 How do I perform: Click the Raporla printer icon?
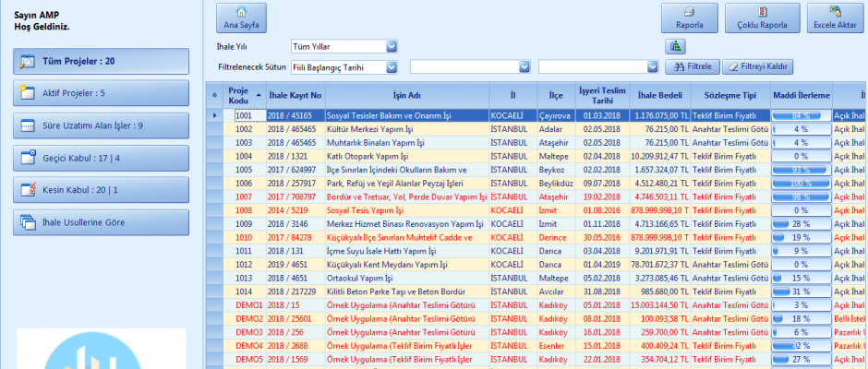(x=689, y=13)
